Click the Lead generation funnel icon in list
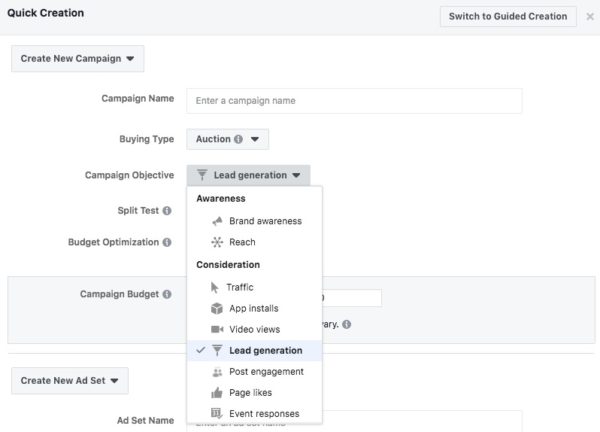600x432 pixels. coord(217,350)
